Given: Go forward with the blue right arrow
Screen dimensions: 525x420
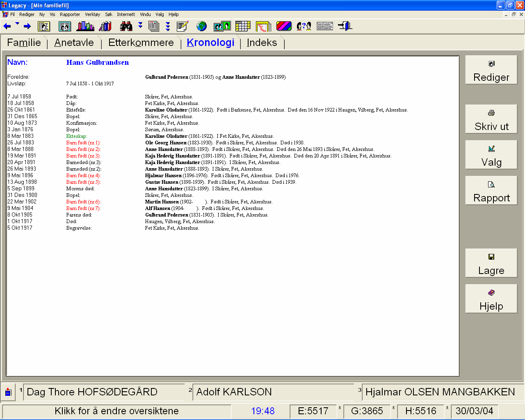Looking at the screenshot, I should point(27,26).
